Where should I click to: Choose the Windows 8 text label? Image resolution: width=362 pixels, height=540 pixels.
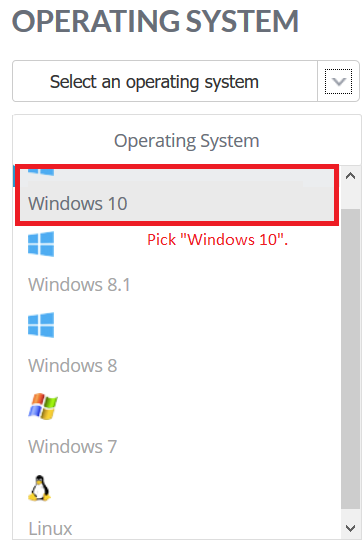pyautogui.click(x=73, y=365)
